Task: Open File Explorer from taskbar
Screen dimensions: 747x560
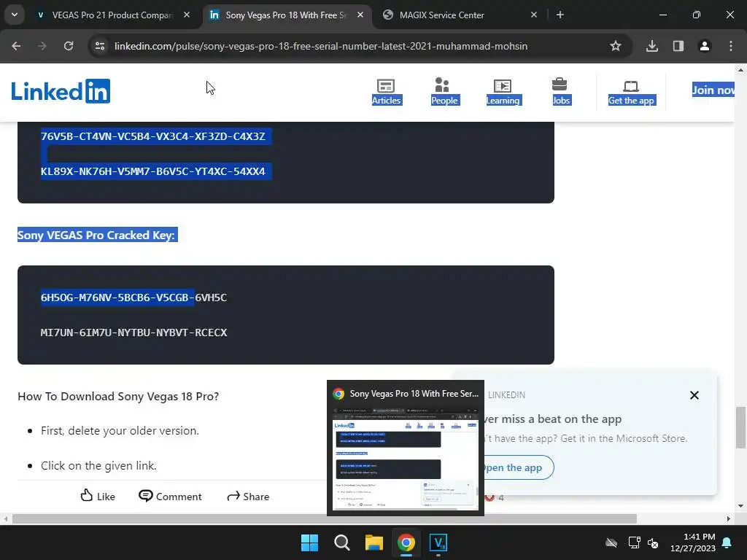Action: tap(374, 542)
